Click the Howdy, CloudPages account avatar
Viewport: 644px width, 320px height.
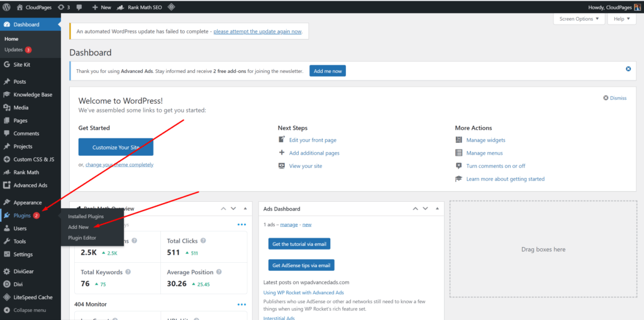636,7
